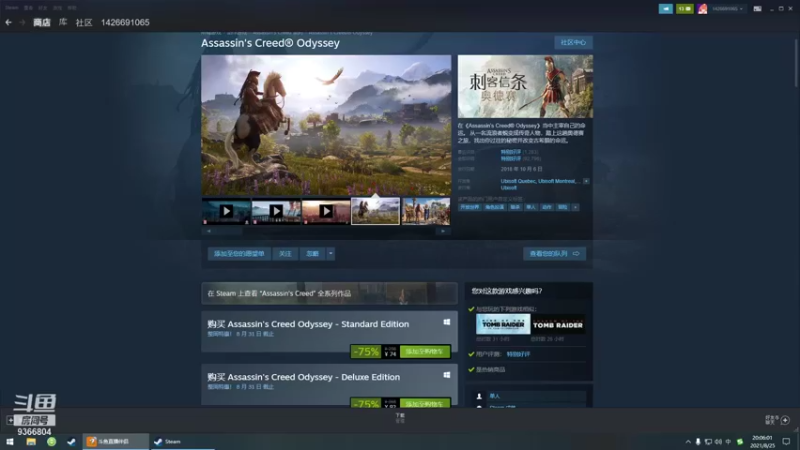The height and width of the screenshot is (450, 800).
Task: Open the 商店 store tab
Action: (x=42, y=22)
